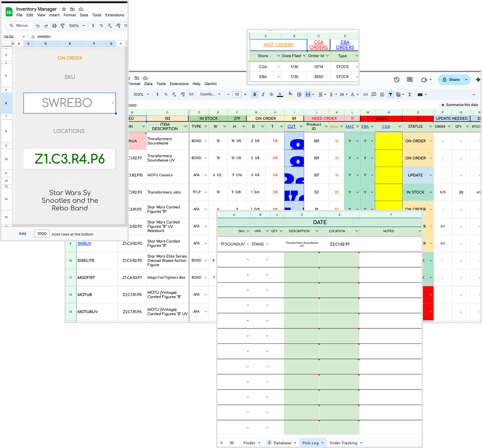Open version history in Google Sheets
The image size is (482, 448).
click(397, 80)
